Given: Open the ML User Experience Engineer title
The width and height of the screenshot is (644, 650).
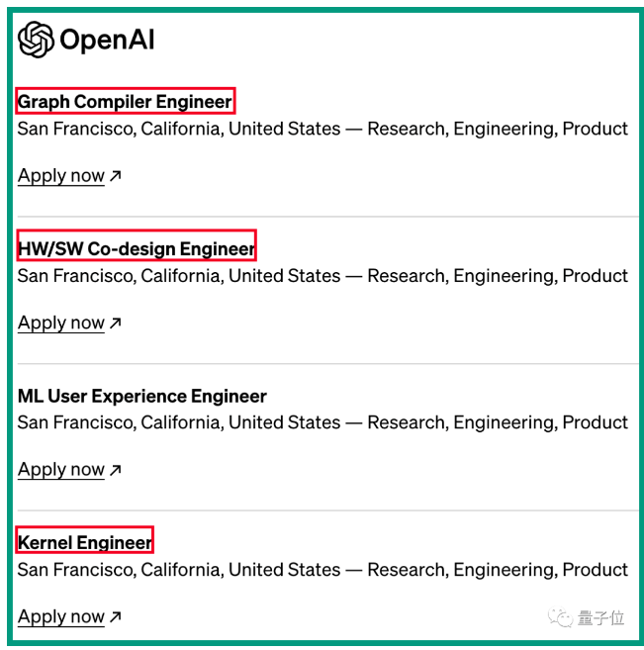Looking at the screenshot, I should pos(142,396).
